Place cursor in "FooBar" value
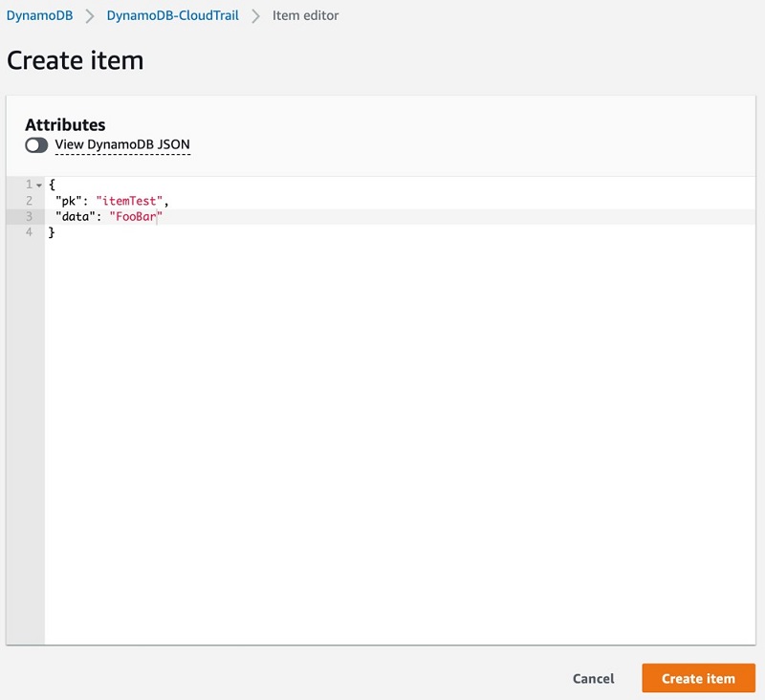The image size is (765, 700). click(x=136, y=216)
